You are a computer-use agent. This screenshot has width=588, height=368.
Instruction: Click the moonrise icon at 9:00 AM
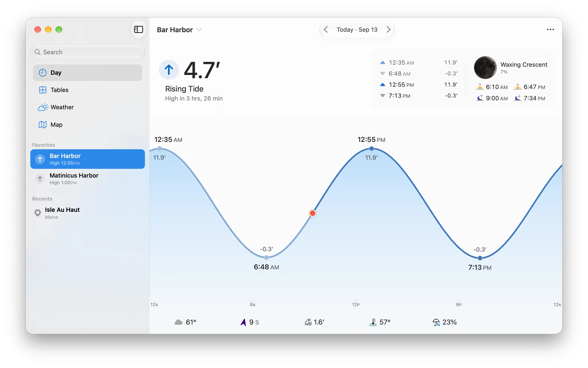pyautogui.click(x=480, y=98)
